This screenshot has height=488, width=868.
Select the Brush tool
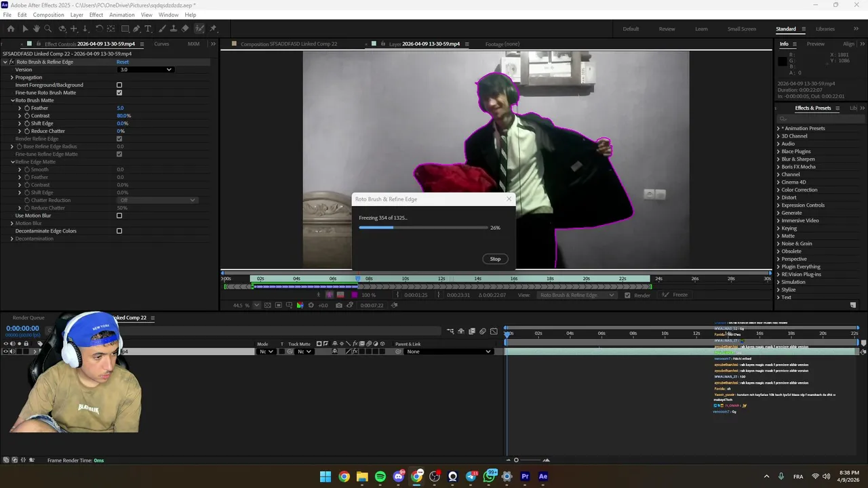161,28
